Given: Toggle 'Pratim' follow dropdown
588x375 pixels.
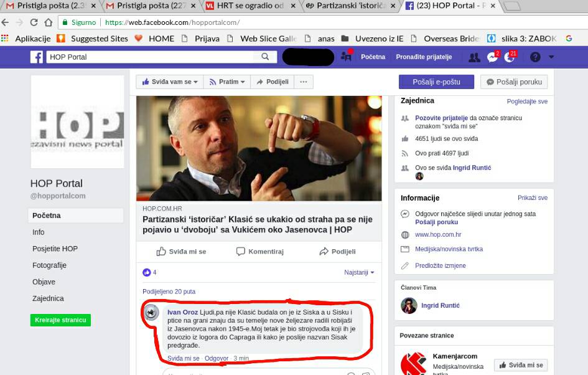Looking at the screenshot, I should click(227, 82).
